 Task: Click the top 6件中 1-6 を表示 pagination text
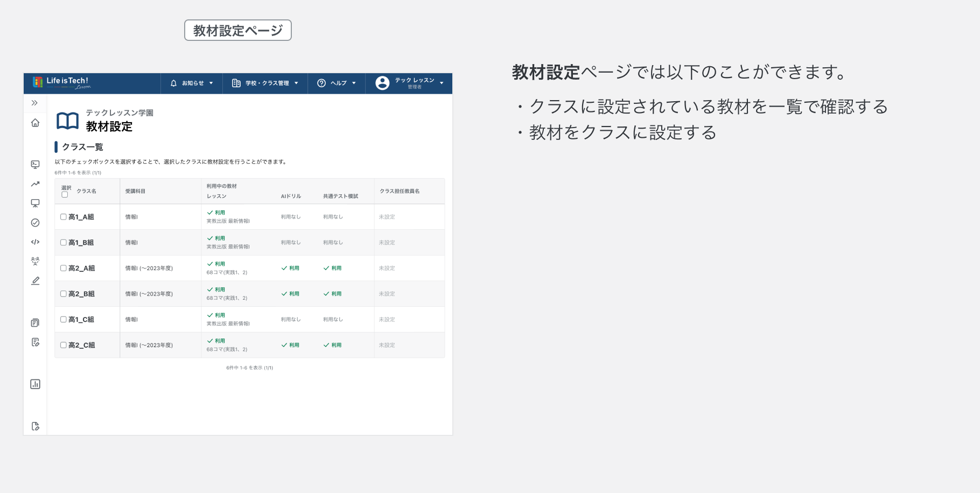click(78, 173)
